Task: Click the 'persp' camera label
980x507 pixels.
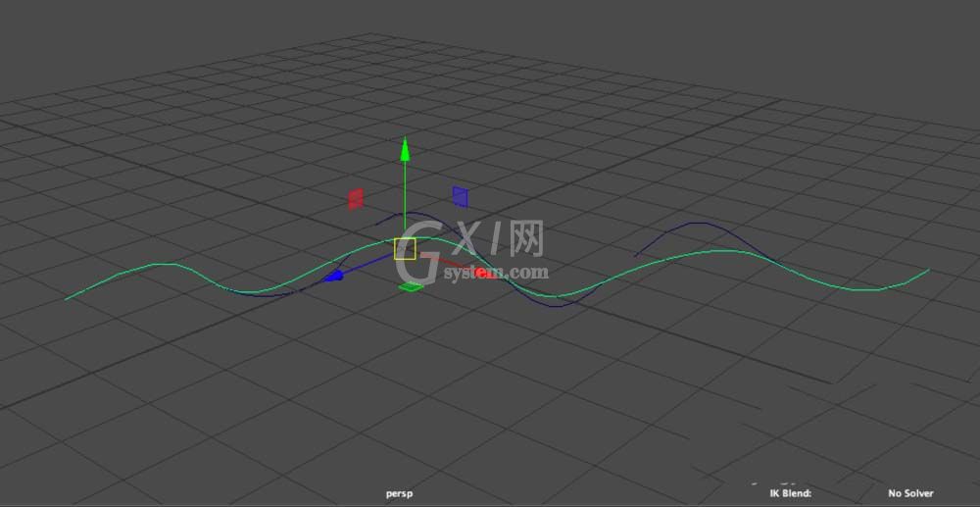Action: 400,493
